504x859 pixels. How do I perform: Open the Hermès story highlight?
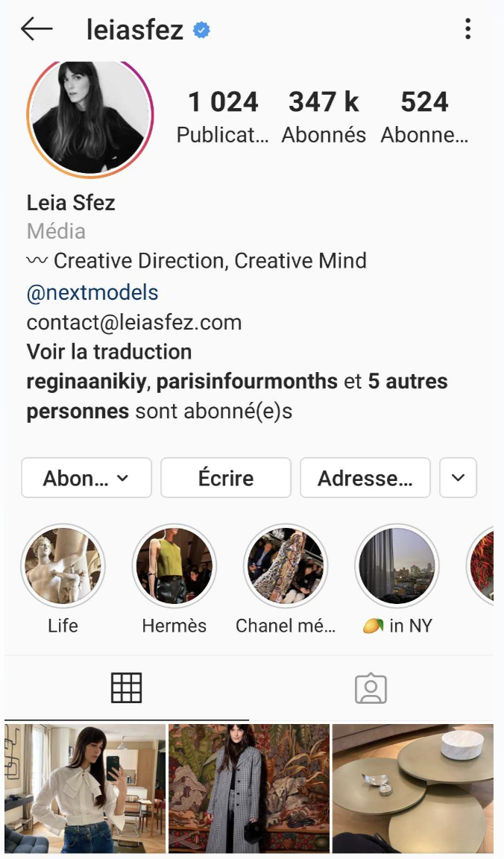click(174, 566)
